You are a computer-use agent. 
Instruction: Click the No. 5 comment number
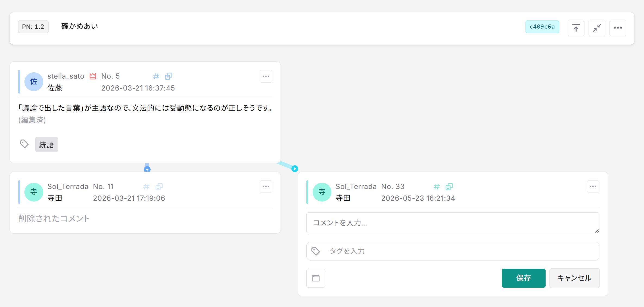111,76
